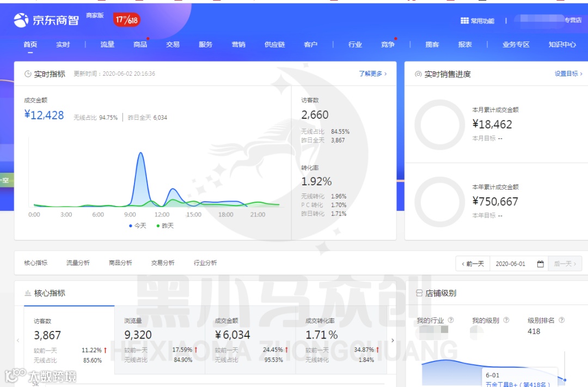Select the 成交金额 ¥6,034 metric card

coord(250,340)
